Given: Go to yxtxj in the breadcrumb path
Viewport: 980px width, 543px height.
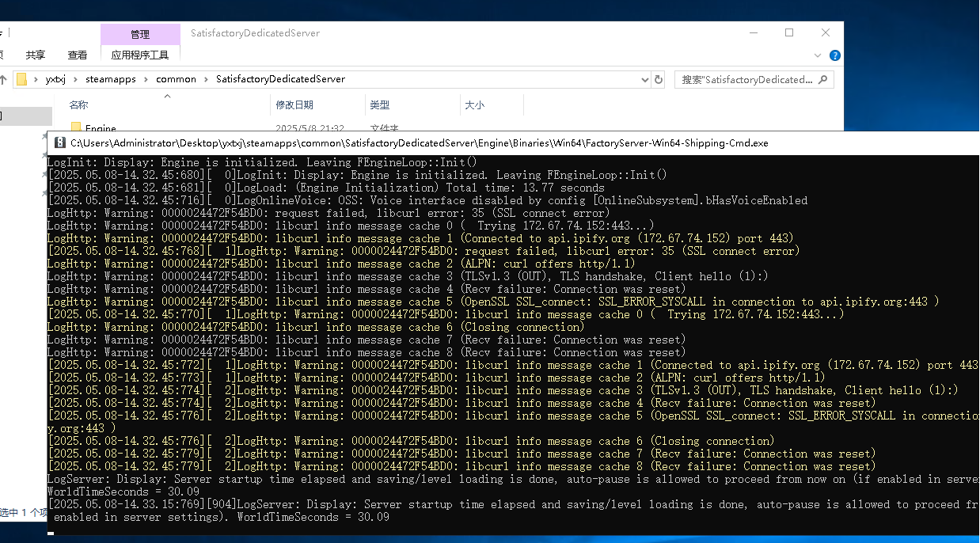Looking at the screenshot, I should pos(56,79).
